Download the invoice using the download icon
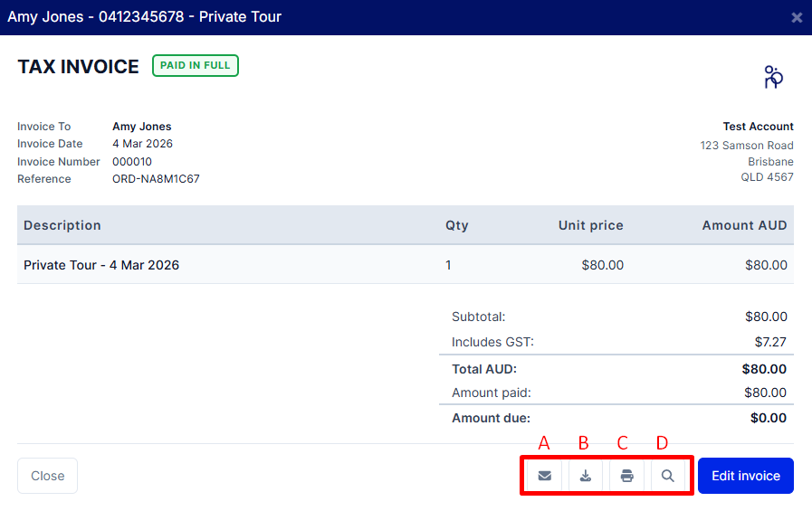 586,476
